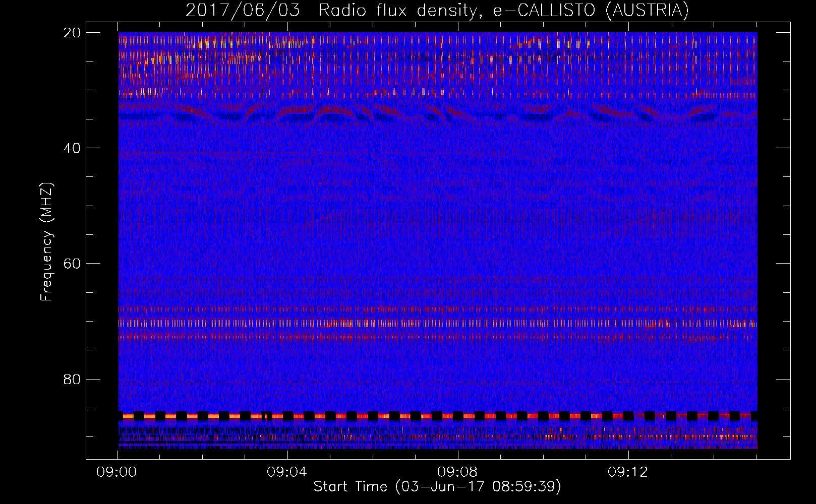
Task: Click the 'Start Time (03-Jun-17 08:59:39)' label
Action: (437, 487)
